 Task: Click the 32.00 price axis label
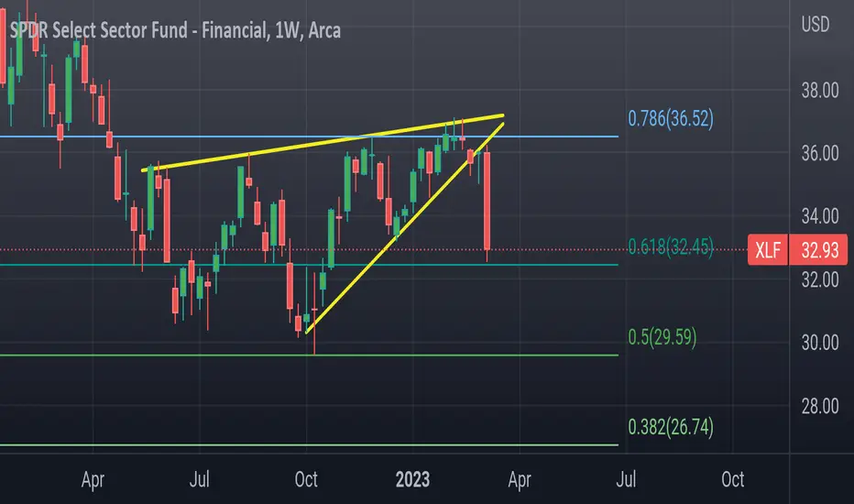click(820, 280)
